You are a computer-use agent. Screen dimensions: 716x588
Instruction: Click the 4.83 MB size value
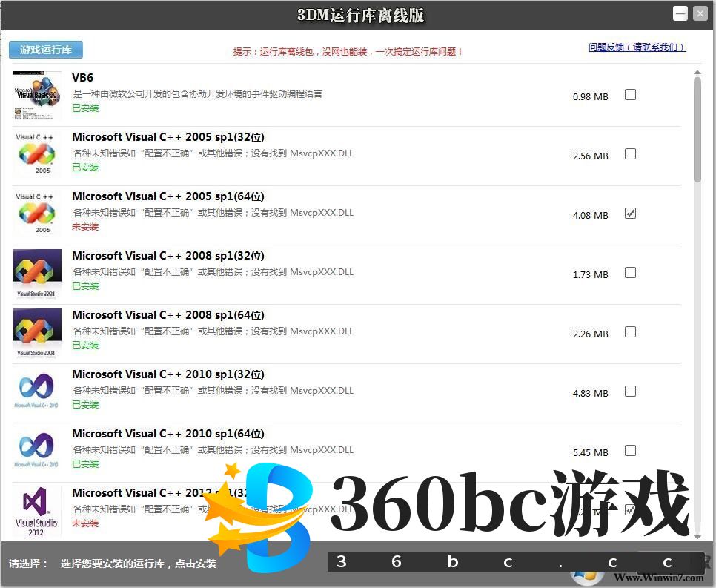click(591, 394)
